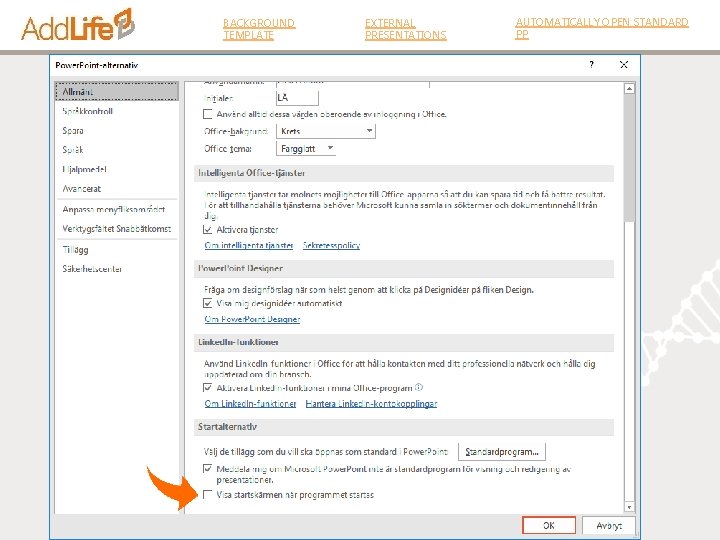This screenshot has height=540, width=720.
Task: Open the Office-tema dropdown showing Färgglatt
Action: pos(306,149)
